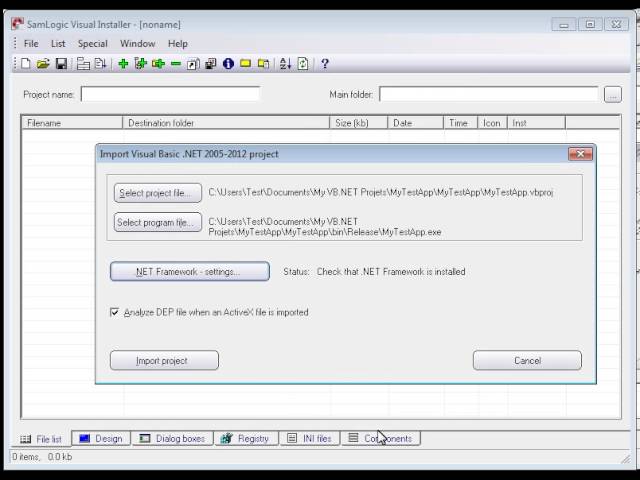Image resolution: width=640 pixels, height=480 pixels.
Task: Open the Help menu
Action: 178,44
